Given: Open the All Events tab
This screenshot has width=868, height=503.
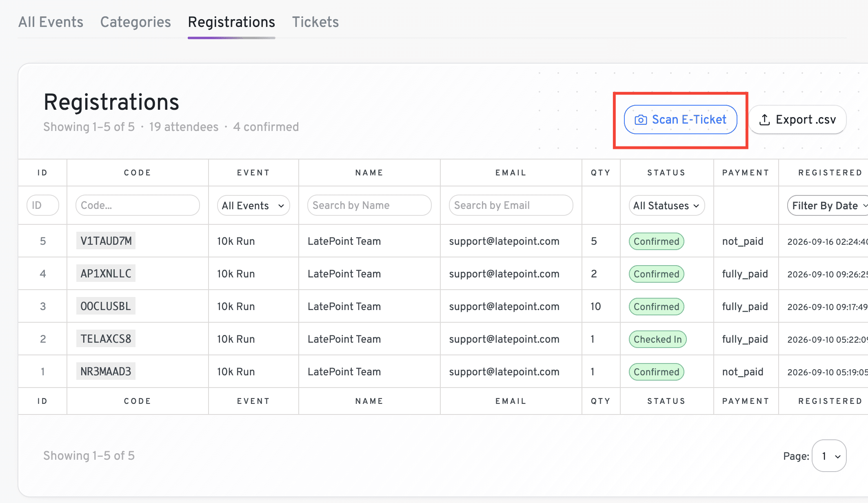Looking at the screenshot, I should (51, 22).
